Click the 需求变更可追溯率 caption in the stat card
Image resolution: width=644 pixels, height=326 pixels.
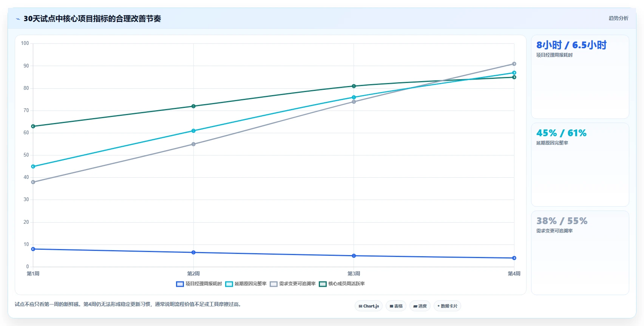point(554,231)
